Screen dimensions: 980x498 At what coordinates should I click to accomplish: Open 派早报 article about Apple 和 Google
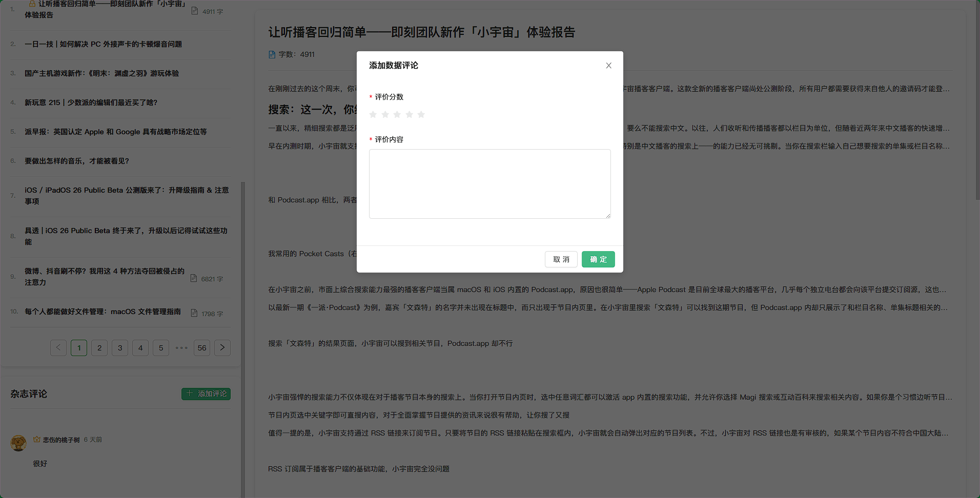(x=116, y=132)
